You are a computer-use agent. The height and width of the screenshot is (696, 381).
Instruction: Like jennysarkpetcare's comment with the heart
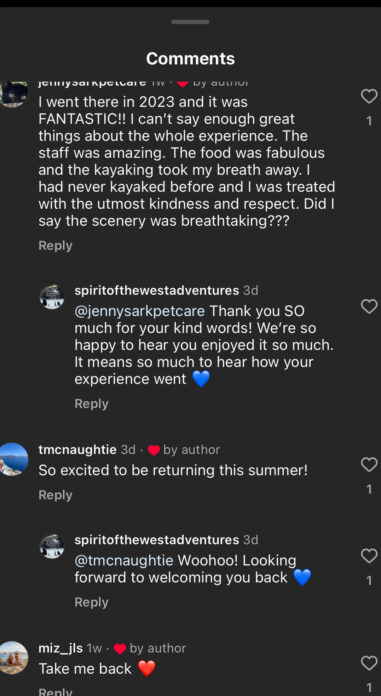point(369,96)
